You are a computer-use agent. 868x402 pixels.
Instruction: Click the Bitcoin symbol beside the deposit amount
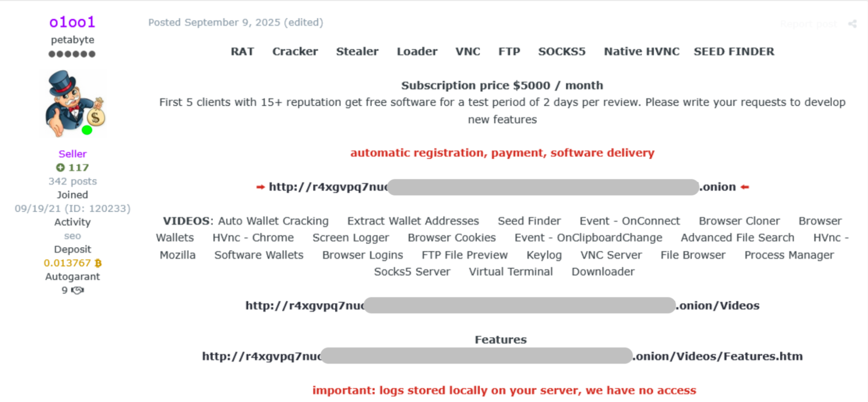98,263
